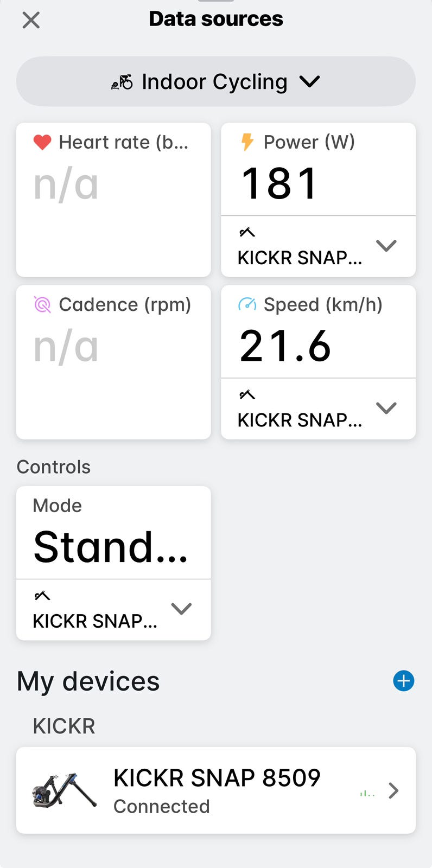Tap the Power lightning bolt icon

[x=247, y=142]
